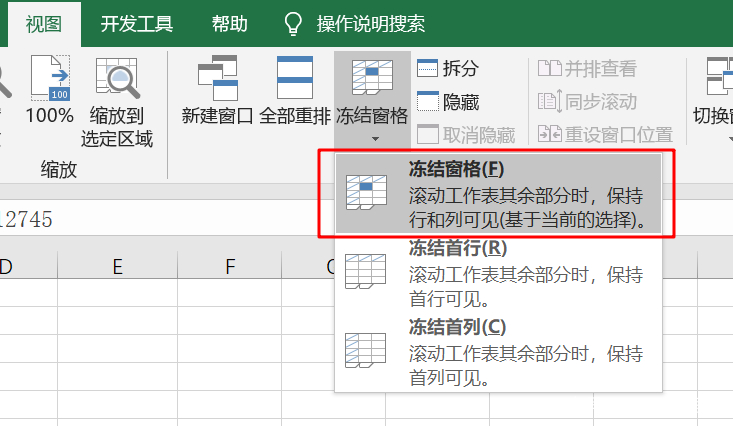Set zoom to 100% with page icon
The width and height of the screenshot is (733, 426).
pos(50,90)
